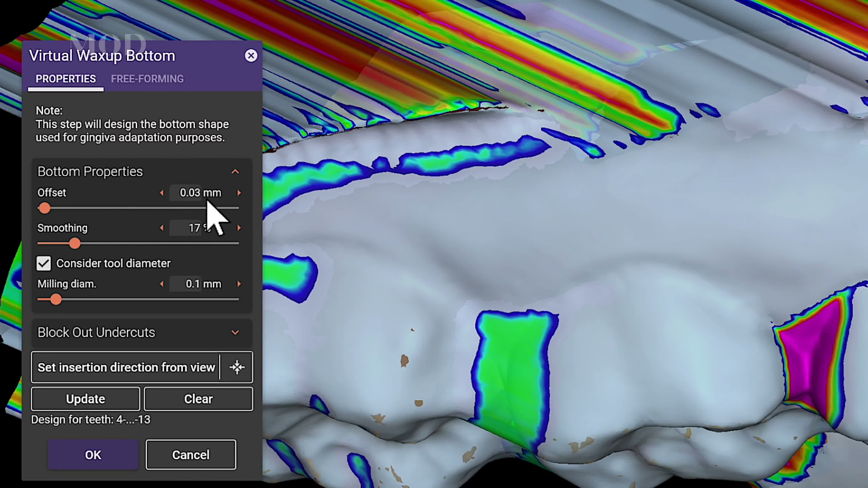868x488 pixels.
Task: Click the Offset slider handle
Action: tap(45, 208)
